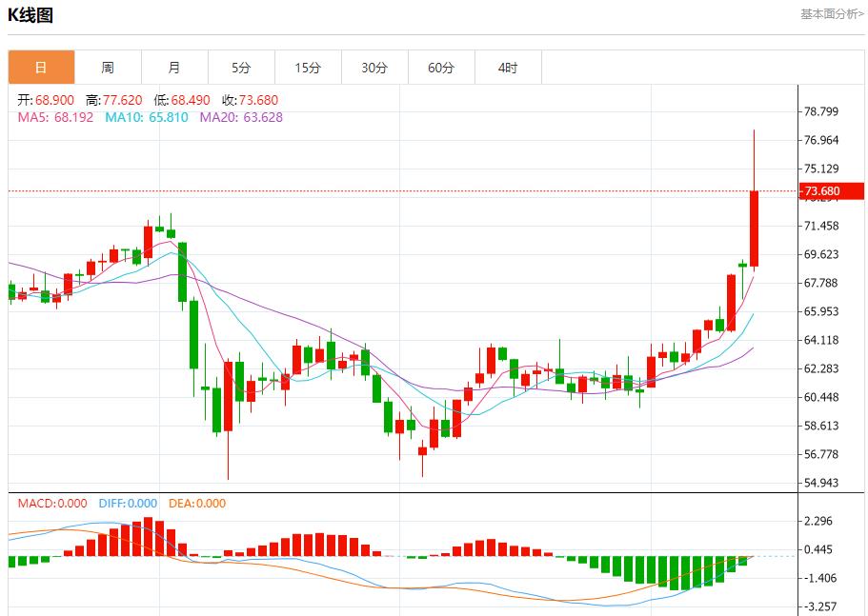This screenshot has height=616, width=868.
Task: Switch to the 月 monthly tab
Action: 174,68
